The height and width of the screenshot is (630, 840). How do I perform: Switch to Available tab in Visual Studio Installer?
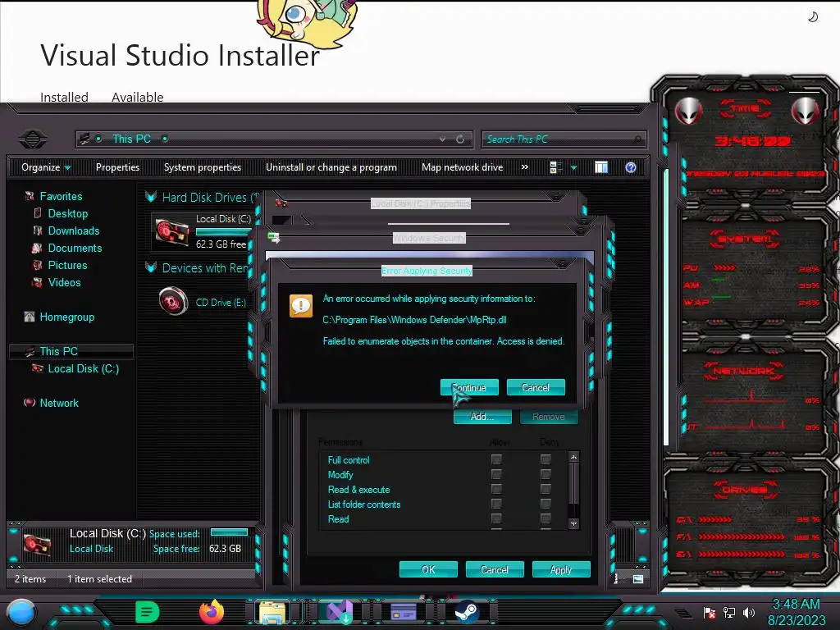point(137,97)
